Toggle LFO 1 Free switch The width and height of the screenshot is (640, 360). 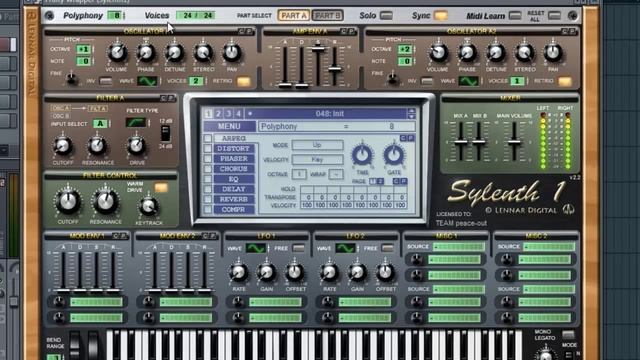299,248
